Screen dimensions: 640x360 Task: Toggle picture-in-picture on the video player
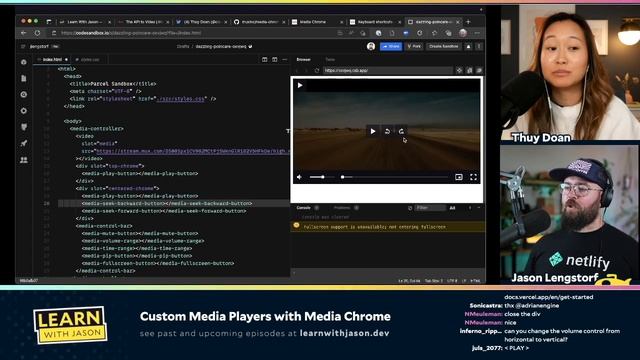(x=459, y=177)
